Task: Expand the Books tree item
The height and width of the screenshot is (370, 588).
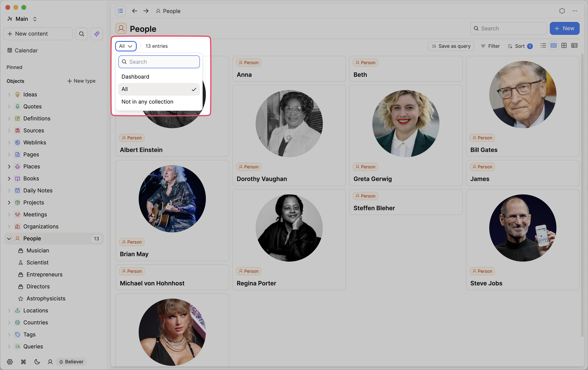Action: click(x=9, y=178)
